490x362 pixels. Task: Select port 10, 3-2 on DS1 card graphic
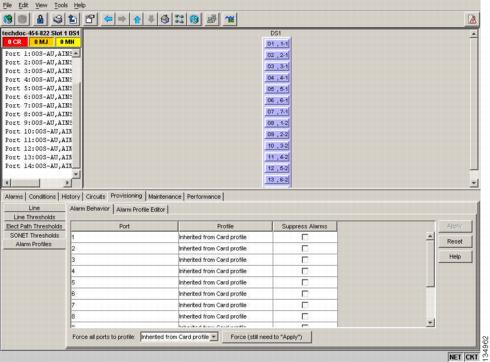pyautogui.click(x=277, y=146)
